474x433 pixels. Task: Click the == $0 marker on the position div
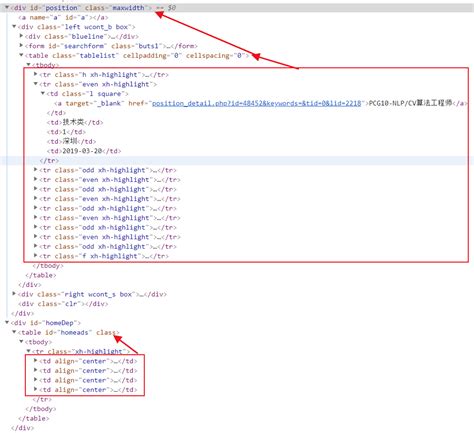165,7
